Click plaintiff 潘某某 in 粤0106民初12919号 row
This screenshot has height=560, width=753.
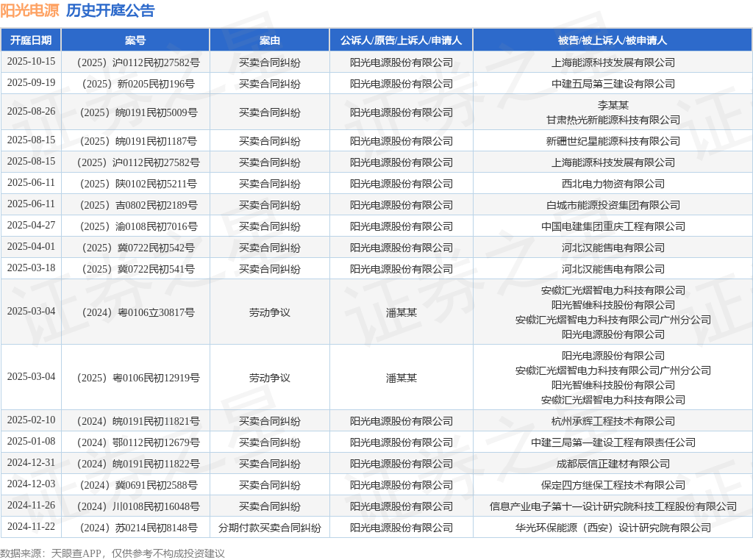point(401,378)
